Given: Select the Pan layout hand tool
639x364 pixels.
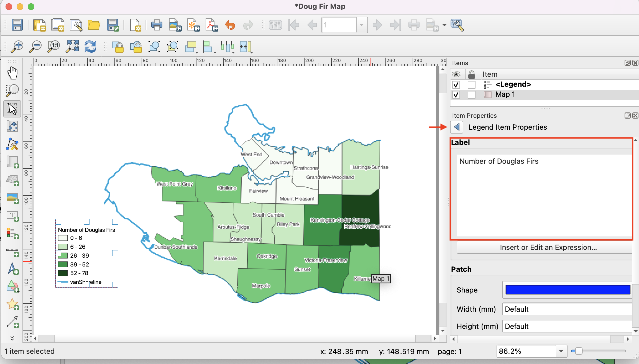Looking at the screenshot, I should (x=12, y=73).
